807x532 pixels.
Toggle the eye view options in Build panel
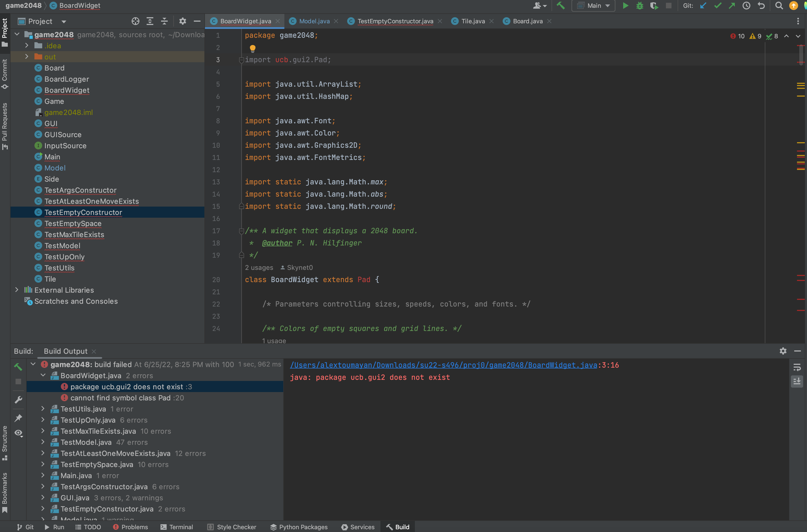pos(18,433)
